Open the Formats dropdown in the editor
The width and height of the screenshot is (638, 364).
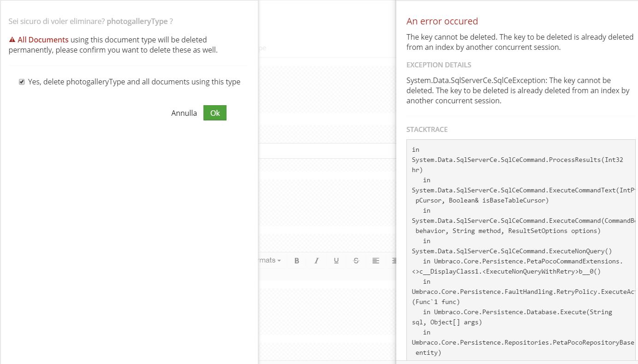pyautogui.click(x=270, y=261)
